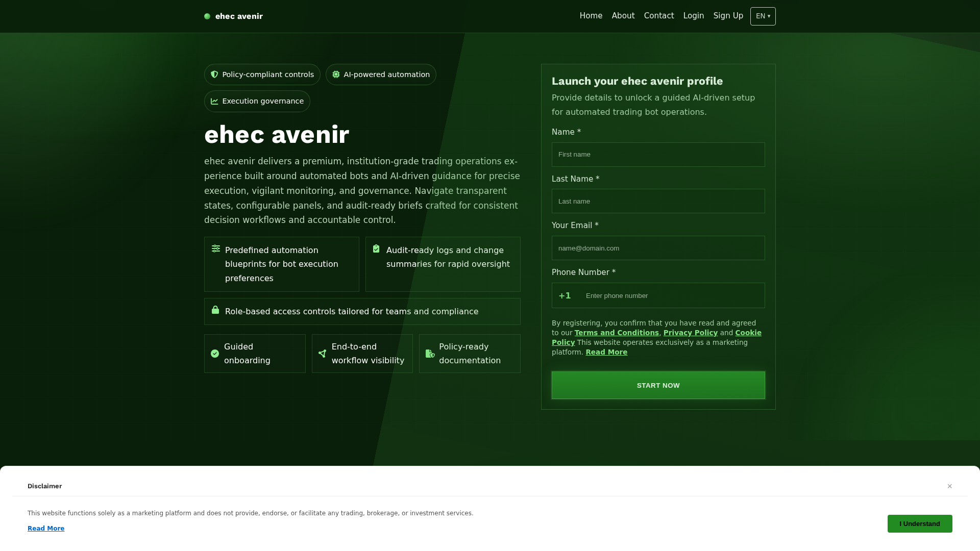Click the Role-based access controls card text
The width and height of the screenshot is (980, 551).
tap(352, 312)
